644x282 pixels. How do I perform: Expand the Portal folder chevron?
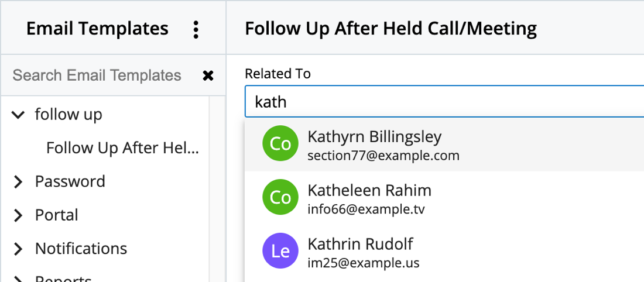[18, 215]
